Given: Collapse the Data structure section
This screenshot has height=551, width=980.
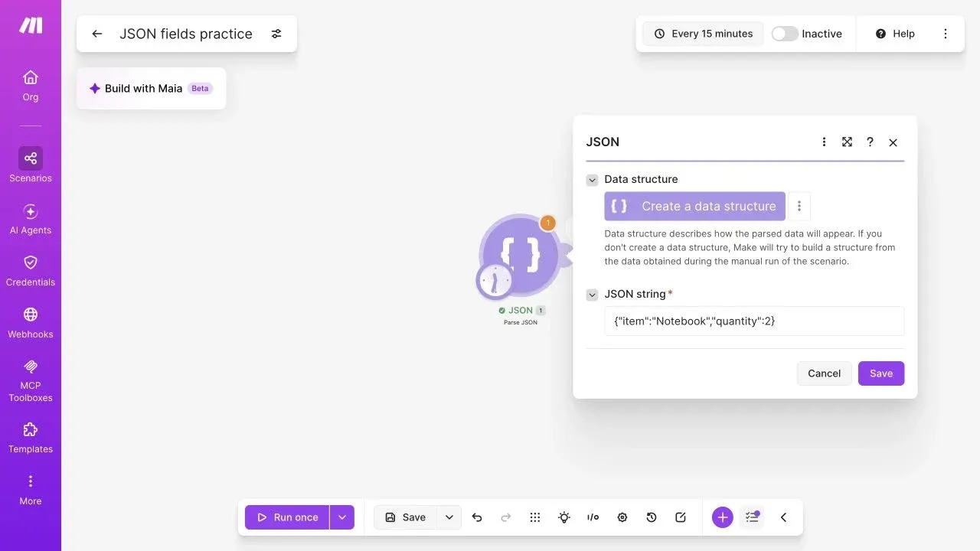Looking at the screenshot, I should (x=592, y=180).
